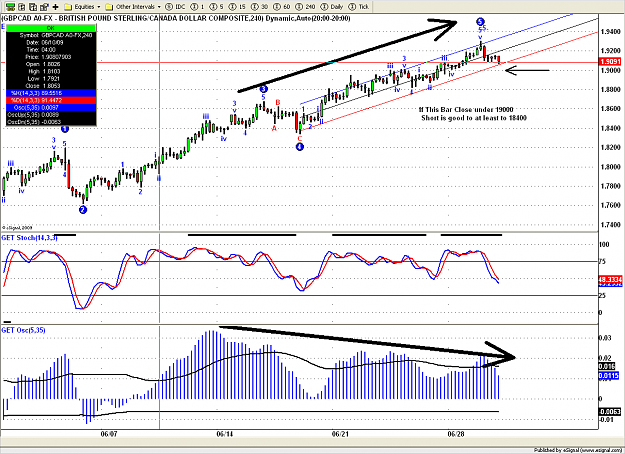Click the circled wave 3 marker
Viewport: 625px width, 454px height.
[263, 89]
